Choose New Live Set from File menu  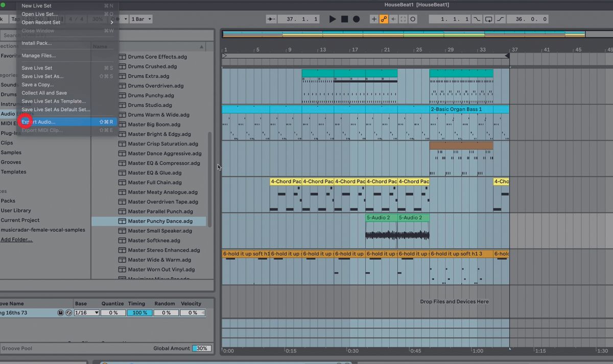pyautogui.click(x=67, y=6)
